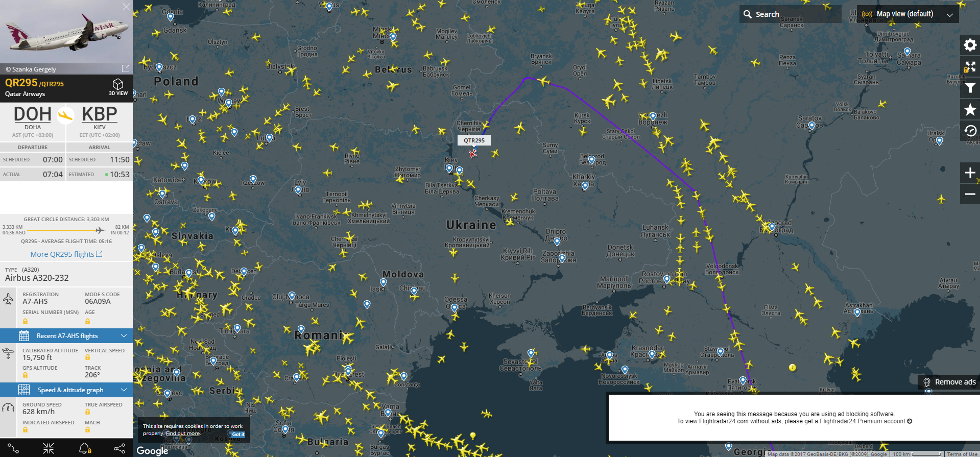Zoom out the map with minus button
Viewport: 980px width, 457px height.
[970, 194]
